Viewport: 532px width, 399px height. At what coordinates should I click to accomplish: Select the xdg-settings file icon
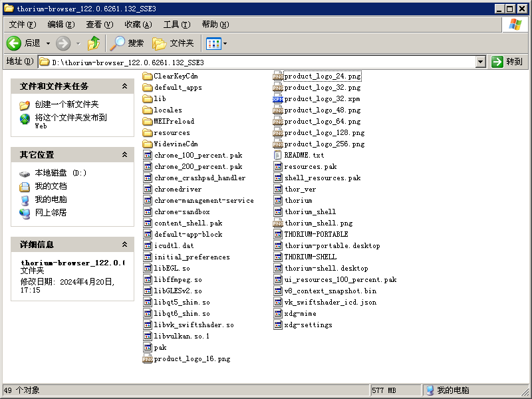(x=278, y=325)
